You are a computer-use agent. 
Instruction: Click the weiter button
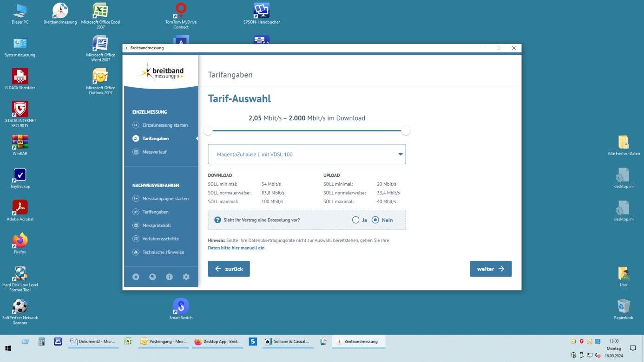coord(491,269)
